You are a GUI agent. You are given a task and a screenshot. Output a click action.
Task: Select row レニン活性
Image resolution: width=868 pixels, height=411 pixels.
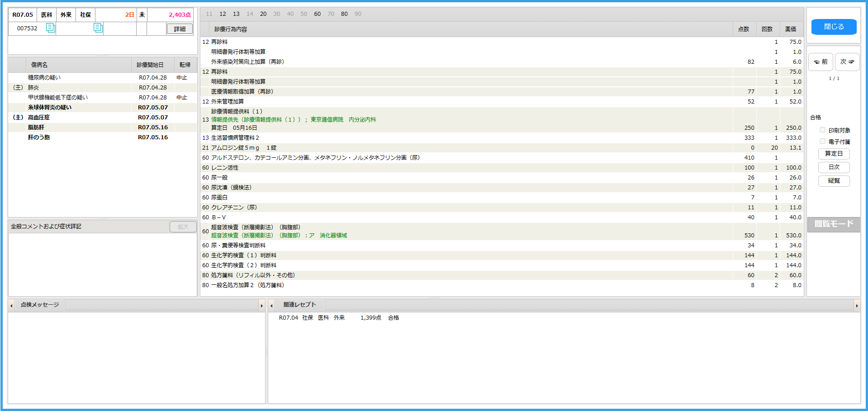coord(502,168)
